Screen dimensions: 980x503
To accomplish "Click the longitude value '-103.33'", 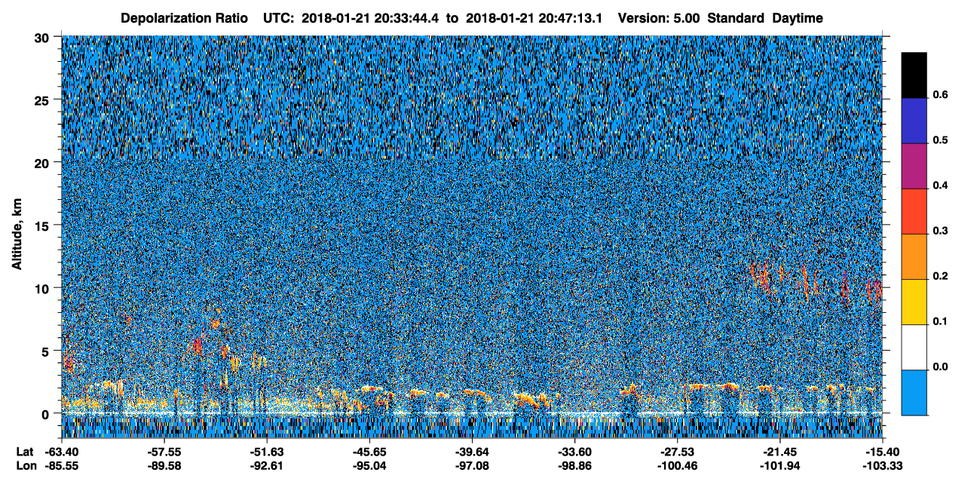I will point(882,465).
